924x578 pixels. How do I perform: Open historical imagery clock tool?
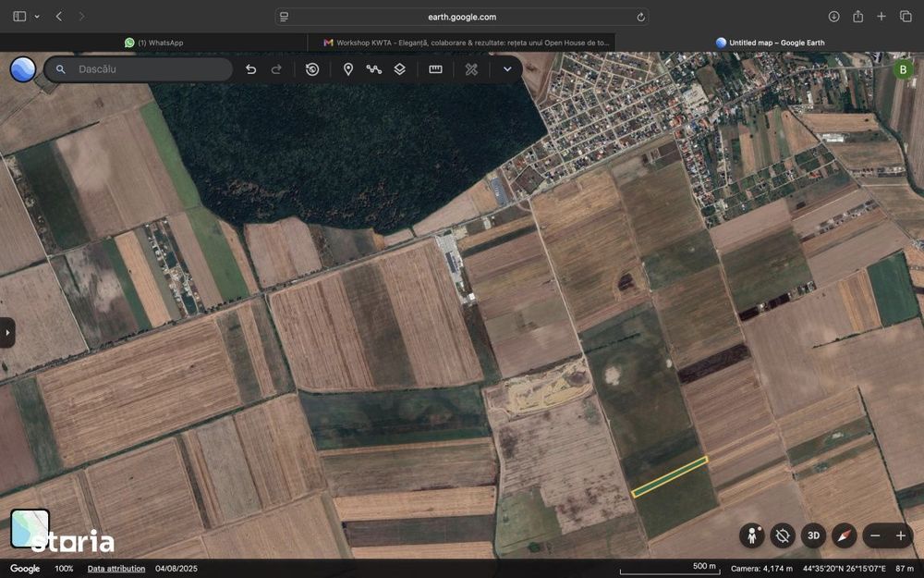312,69
